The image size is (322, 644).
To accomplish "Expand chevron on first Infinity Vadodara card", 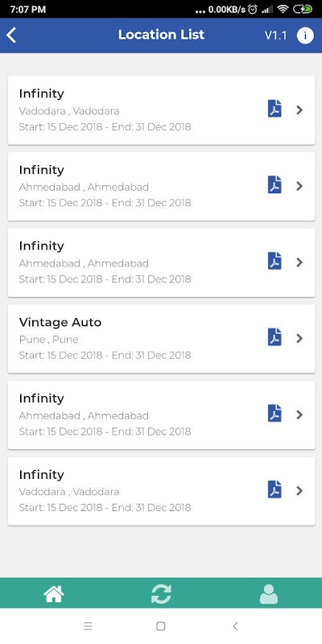I will click(x=299, y=109).
